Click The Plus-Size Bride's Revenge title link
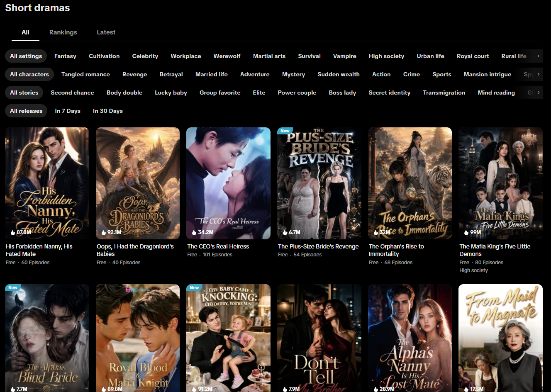Image resolution: width=551 pixels, height=392 pixels. click(318, 246)
